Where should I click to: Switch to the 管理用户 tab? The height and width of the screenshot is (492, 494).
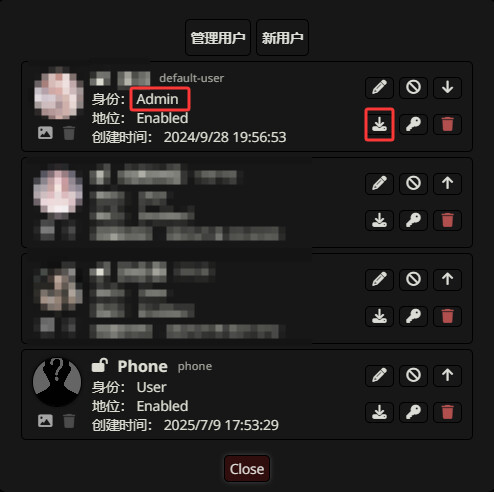click(218, 38)
